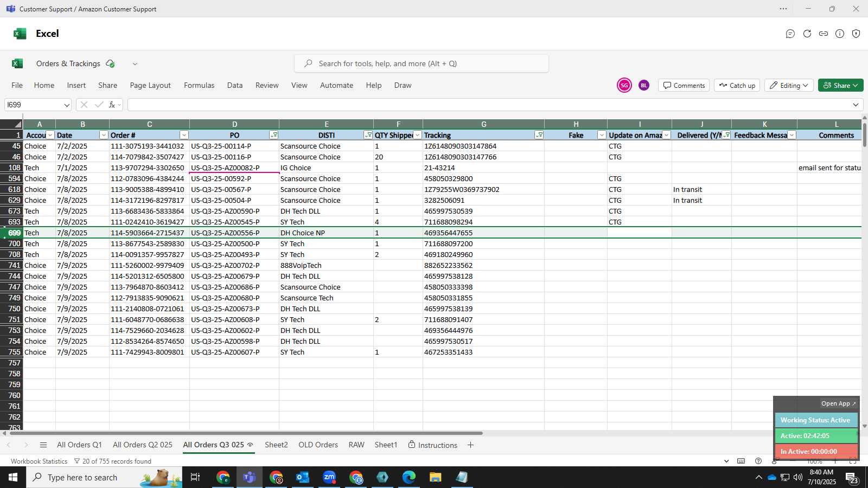Click Open App in the tracker widget
Viewport: 868px width, 488px height.
[838, 403]
